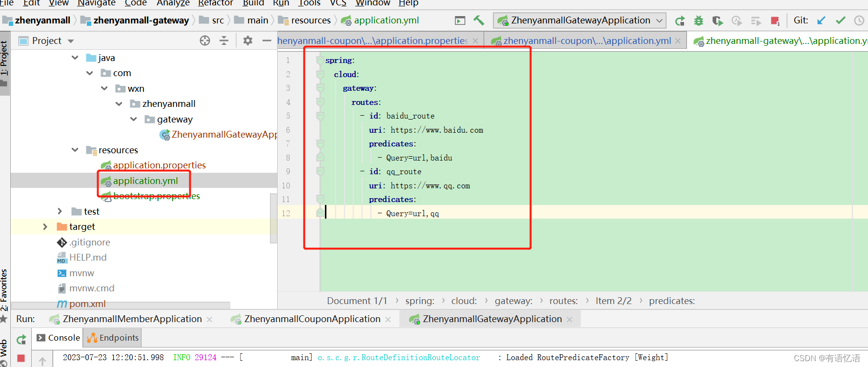Viewport: 868px width, 367px height.
Task: Switch to ZhenyanmallMemberApplication run tab
Action: coord(132,319)
